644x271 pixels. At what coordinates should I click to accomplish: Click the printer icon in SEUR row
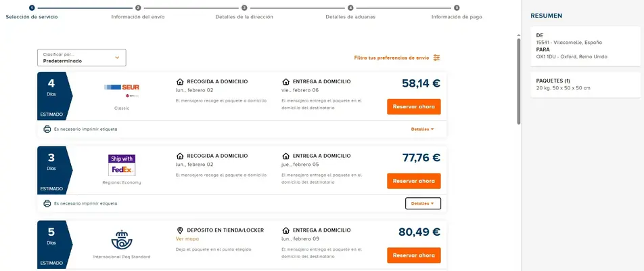47,129
